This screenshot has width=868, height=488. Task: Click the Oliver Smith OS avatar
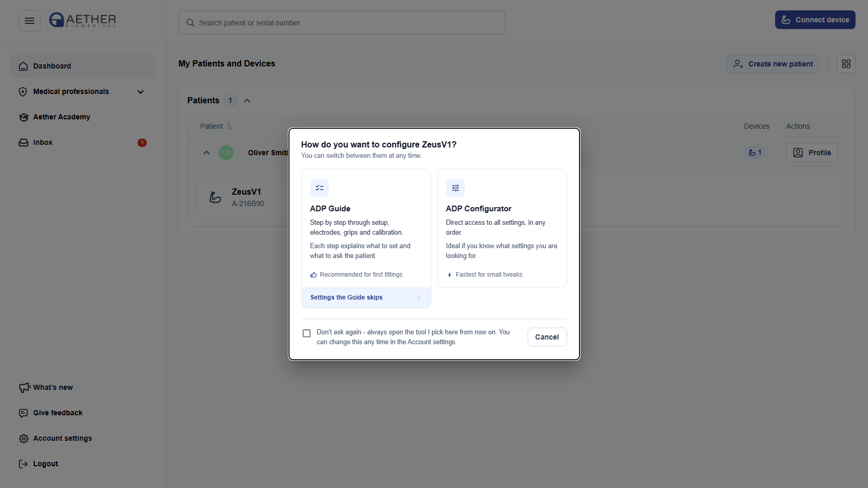click(226, 153)
